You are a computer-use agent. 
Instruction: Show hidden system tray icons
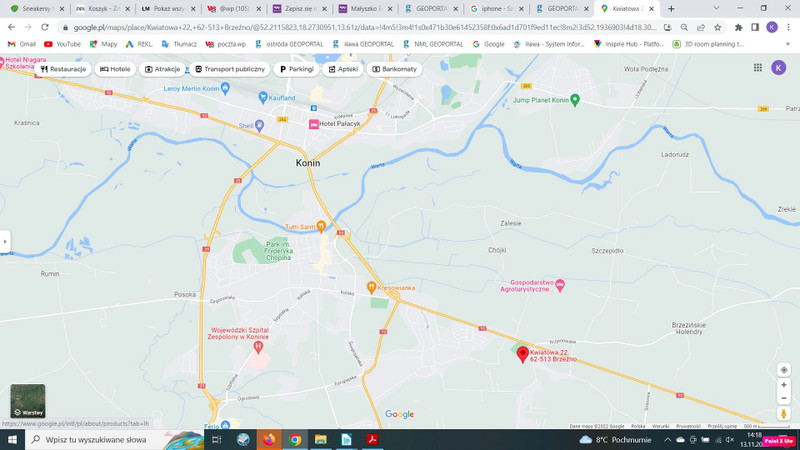pos(668,440)
